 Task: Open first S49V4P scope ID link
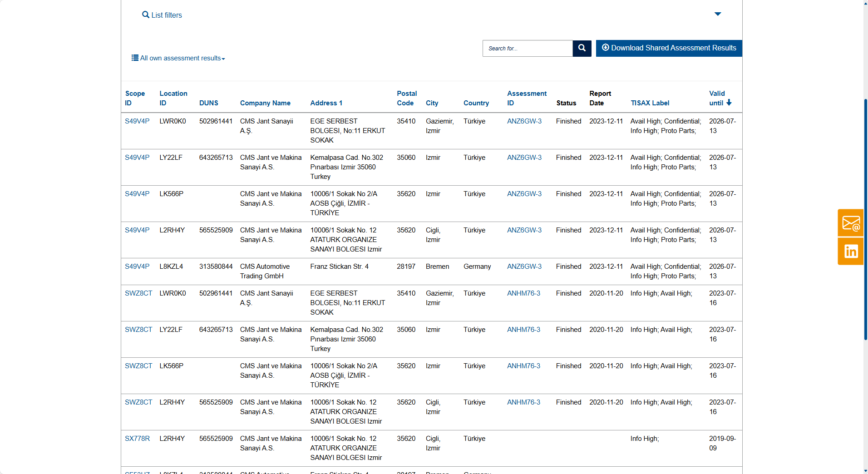[x=137, y=121]
